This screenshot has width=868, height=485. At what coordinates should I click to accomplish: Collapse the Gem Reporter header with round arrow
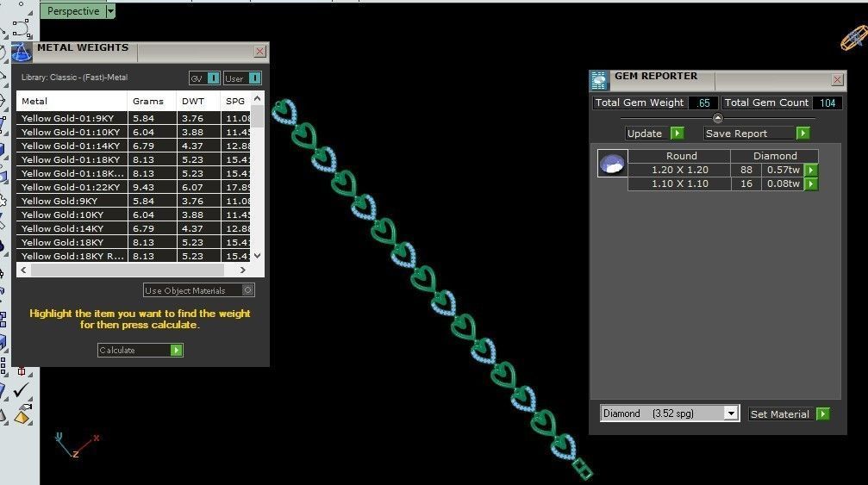717,118
